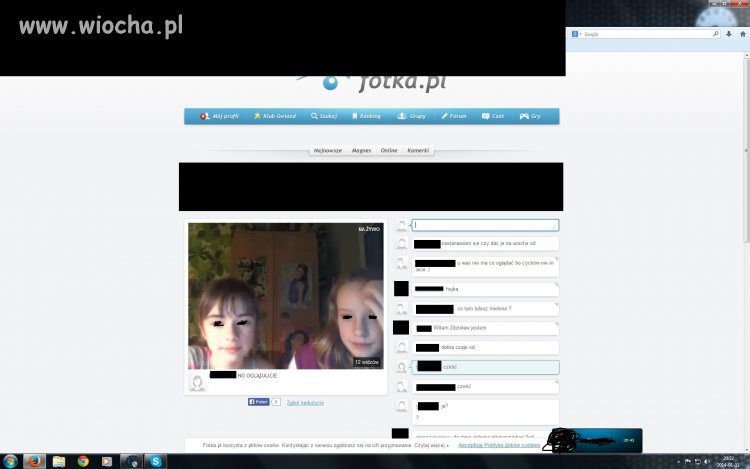This screenshot has width=750, height=469.
Task: Click the avatar beside 'dobra czaje xd' message
Action: click(401, 348)
